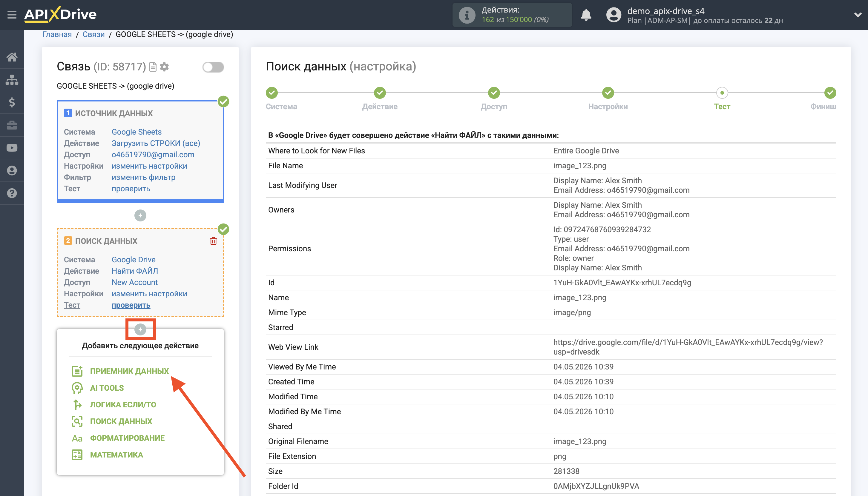This screenshot has height=496, width=868.
Task: Click connection name GOOGLE SHEETS -> (google drive) field
Action: 140,86
